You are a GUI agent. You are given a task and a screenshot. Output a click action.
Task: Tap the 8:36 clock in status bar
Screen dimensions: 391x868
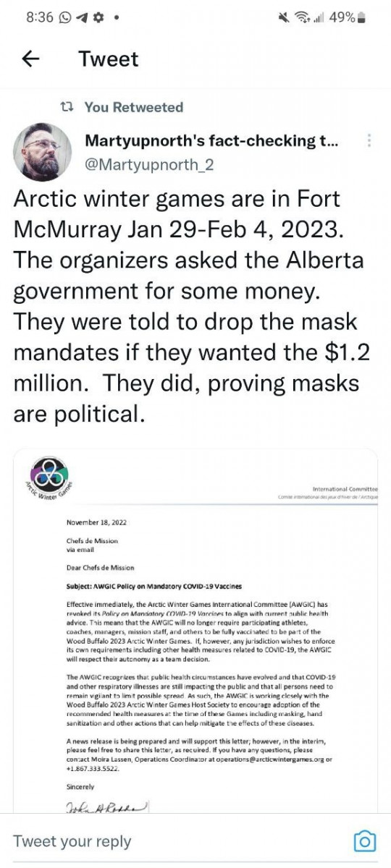[x=40, y=17]
